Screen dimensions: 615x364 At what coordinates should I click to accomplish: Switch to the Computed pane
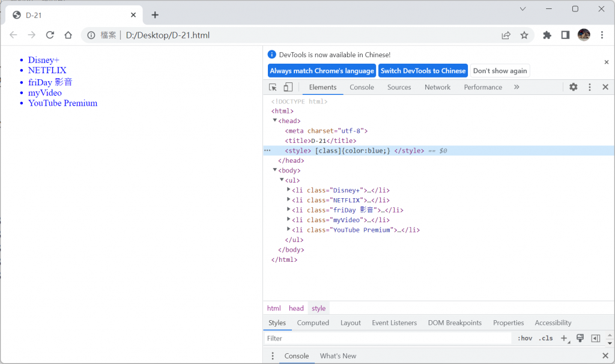(x=313, y=323)
